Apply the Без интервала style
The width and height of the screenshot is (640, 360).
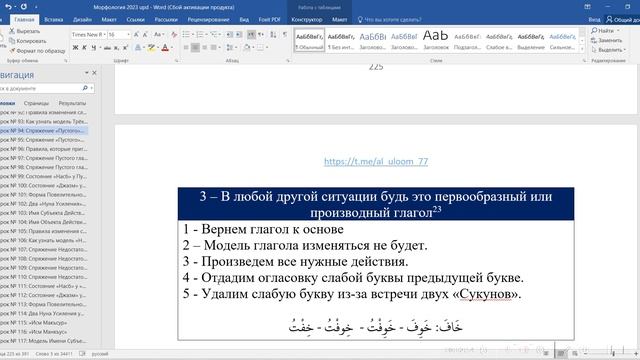coord(341,40)
